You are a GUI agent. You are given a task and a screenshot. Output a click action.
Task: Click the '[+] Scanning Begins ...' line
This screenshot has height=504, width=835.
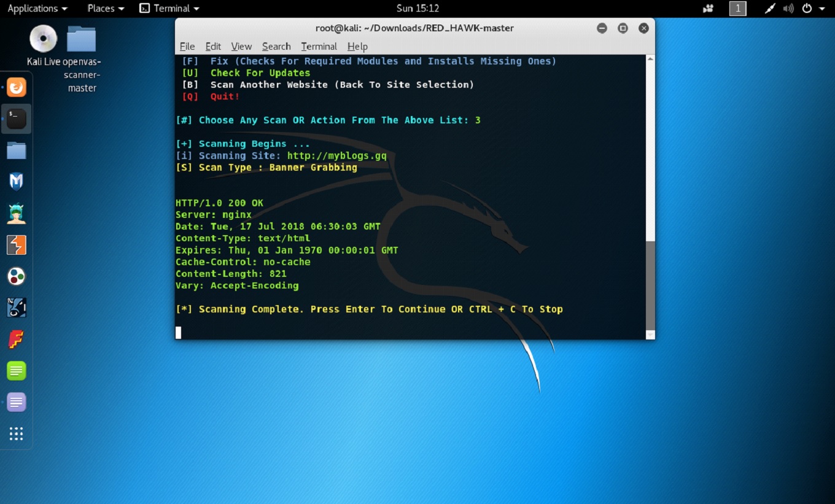[x=243, y=144]
